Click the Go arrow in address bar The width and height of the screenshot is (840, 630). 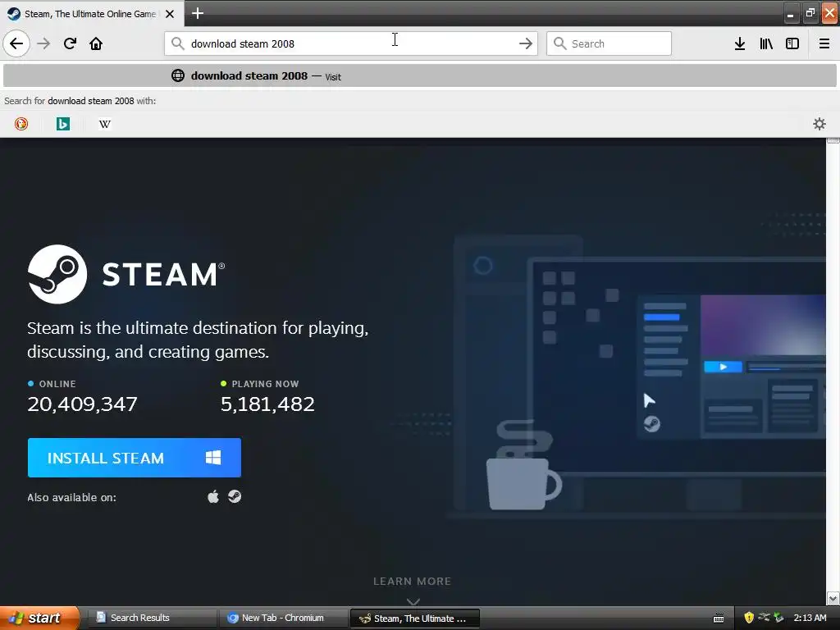[x=526, y=43]
